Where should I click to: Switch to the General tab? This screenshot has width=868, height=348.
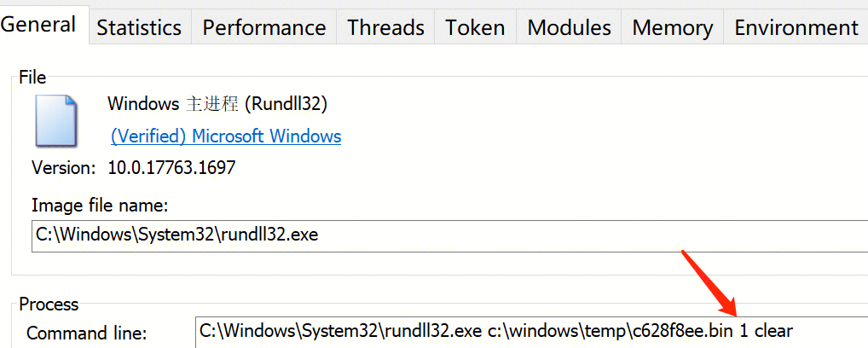pyautogui.click(x=44, y=25)
